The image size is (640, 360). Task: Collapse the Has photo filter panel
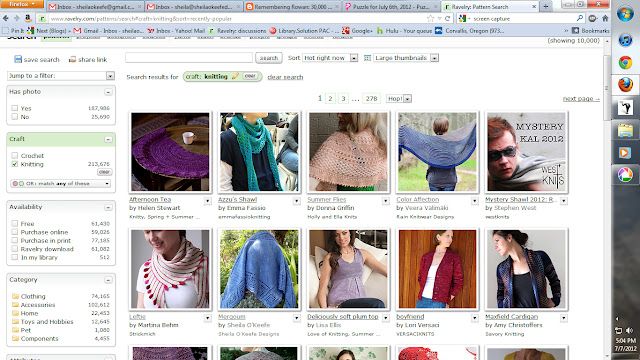tap(108, 92)
